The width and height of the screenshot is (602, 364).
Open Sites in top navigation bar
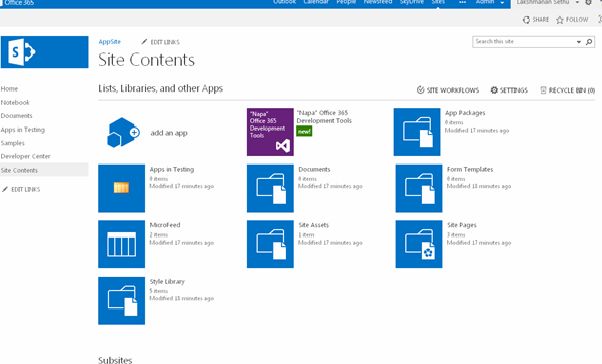pos(438,2)
